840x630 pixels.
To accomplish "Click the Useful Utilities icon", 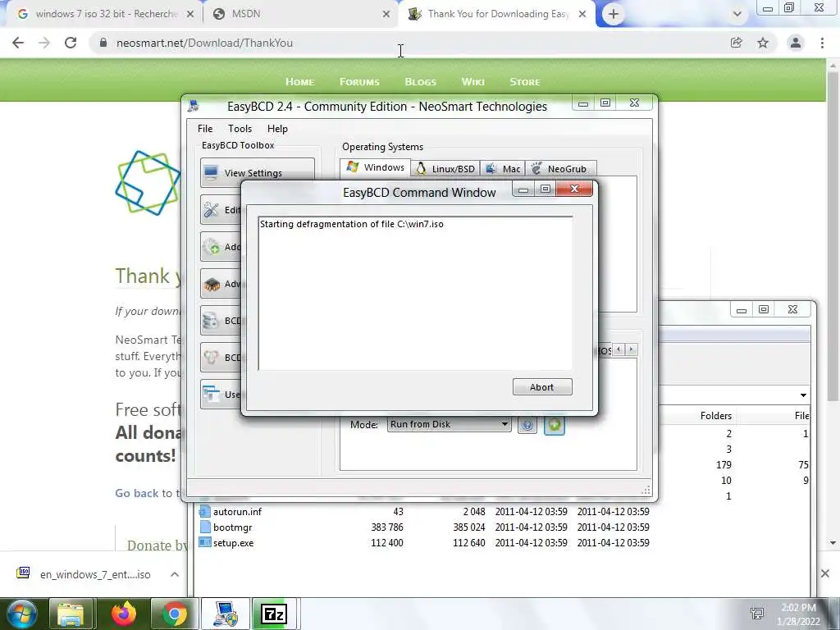I will 211,394.
